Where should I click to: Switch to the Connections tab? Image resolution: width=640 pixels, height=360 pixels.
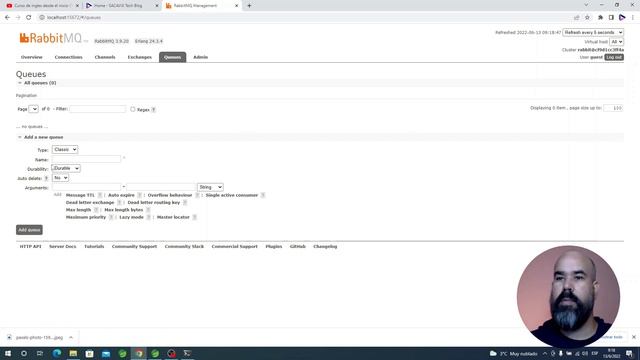pos(69,57)
